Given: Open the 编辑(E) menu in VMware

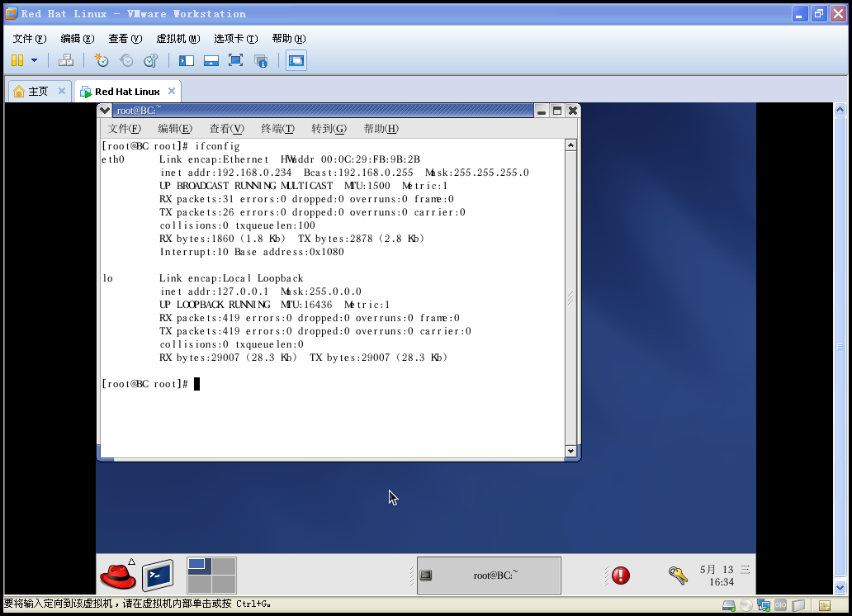Looking at the screenshot, I should point(77,39).
